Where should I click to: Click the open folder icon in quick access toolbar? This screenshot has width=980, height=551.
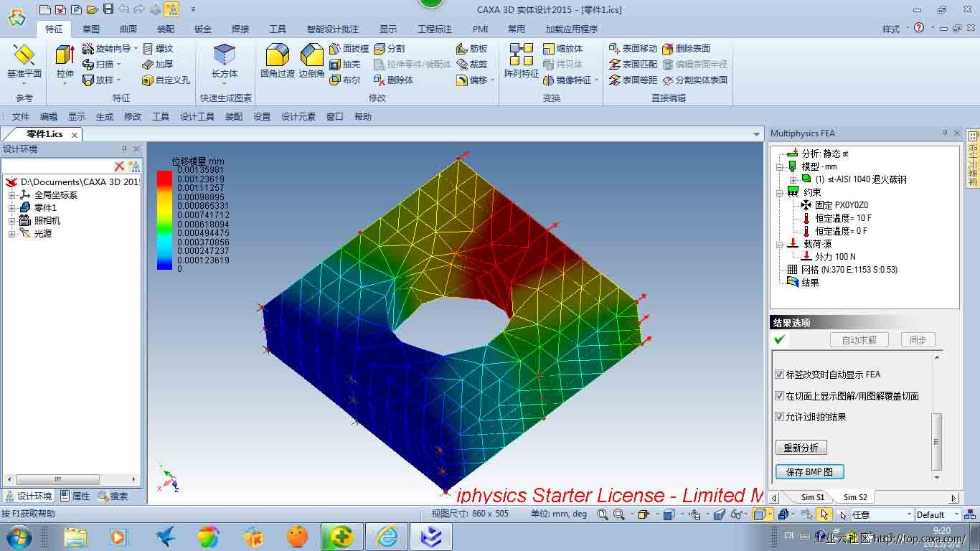click(x=92, y=9)
